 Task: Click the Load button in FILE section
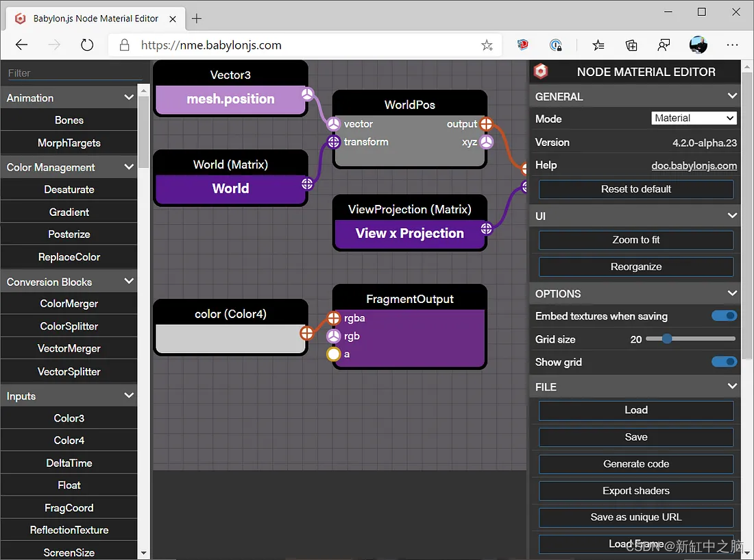[635, 410]
